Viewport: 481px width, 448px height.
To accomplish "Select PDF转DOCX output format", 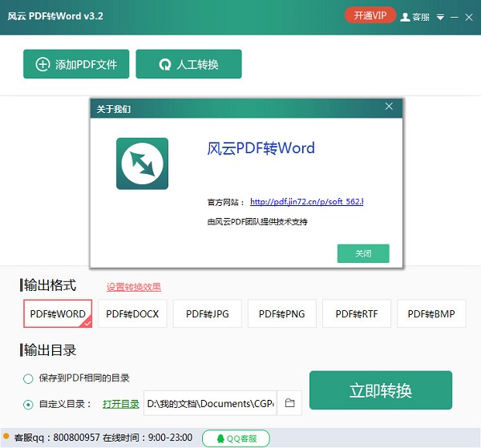I will point(132,313).
